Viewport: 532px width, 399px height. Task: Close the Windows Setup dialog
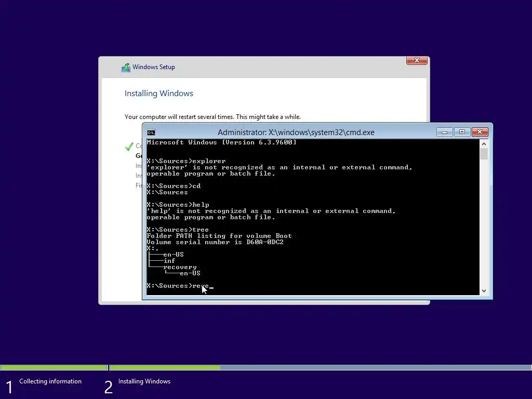click(x=417, y=60)
